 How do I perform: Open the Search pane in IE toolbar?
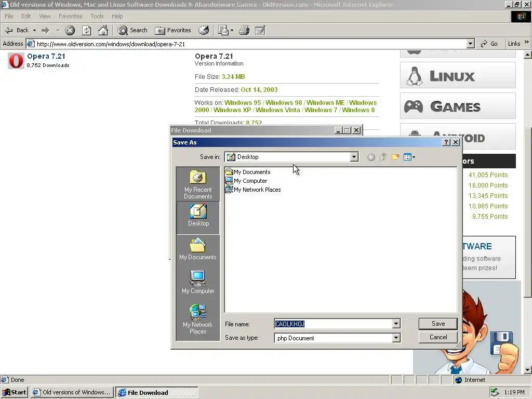pyautogui.click(x=132, y=30)
